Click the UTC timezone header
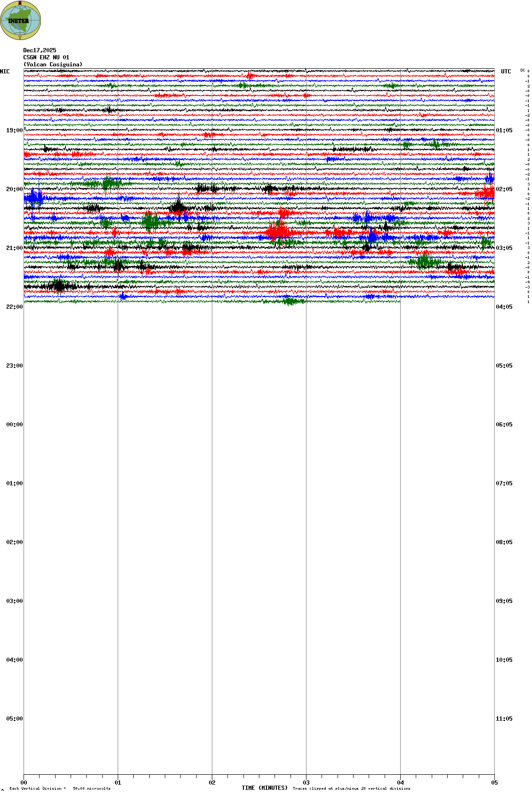Screen dimensions: 532x795 (506, 72)
